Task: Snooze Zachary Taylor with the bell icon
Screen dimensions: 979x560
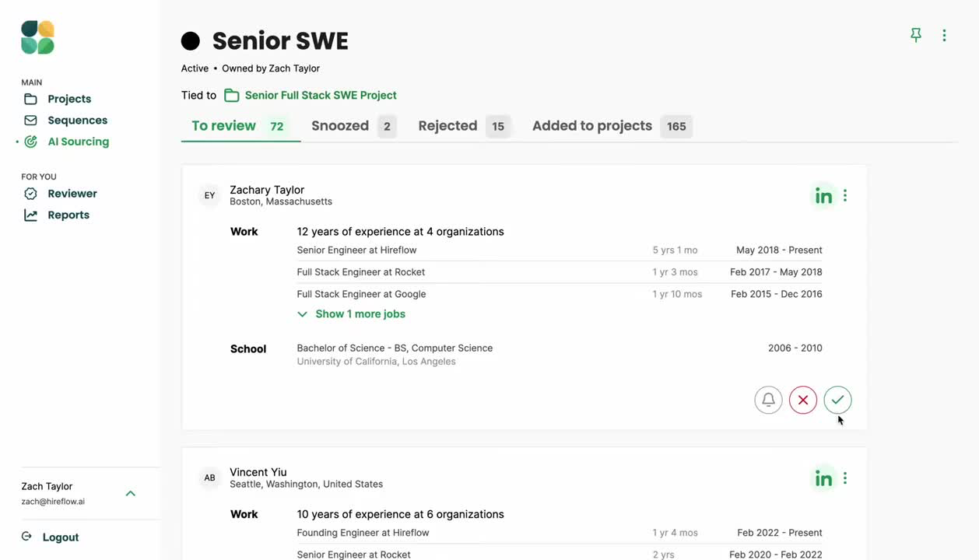Action: [x=768, y=399]
